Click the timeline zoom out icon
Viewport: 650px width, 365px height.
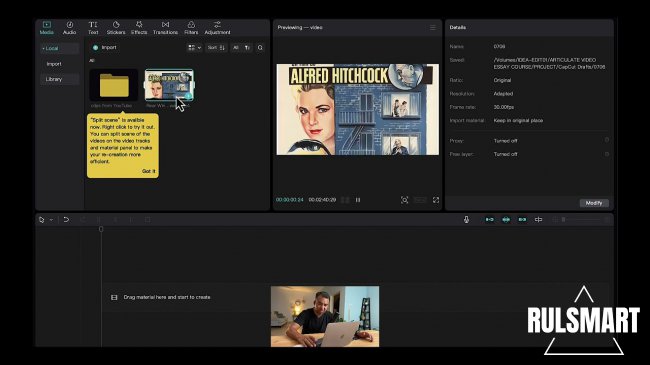tap(555, 219)
